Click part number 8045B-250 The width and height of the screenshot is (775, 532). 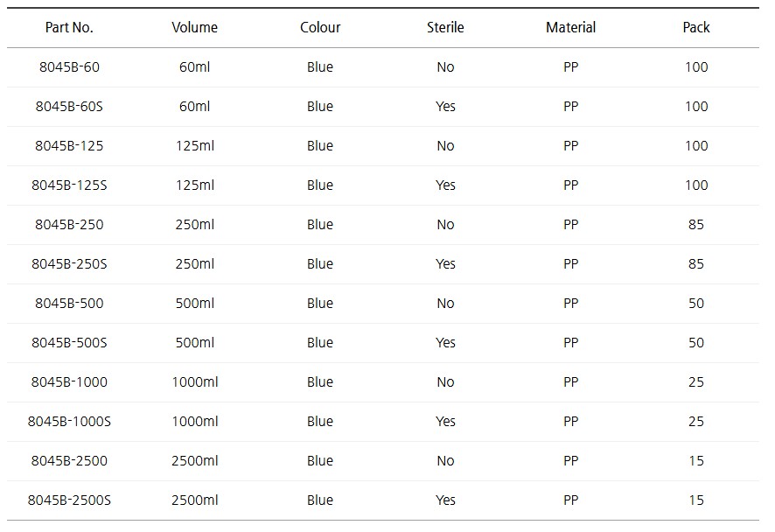tap(69, 225)
